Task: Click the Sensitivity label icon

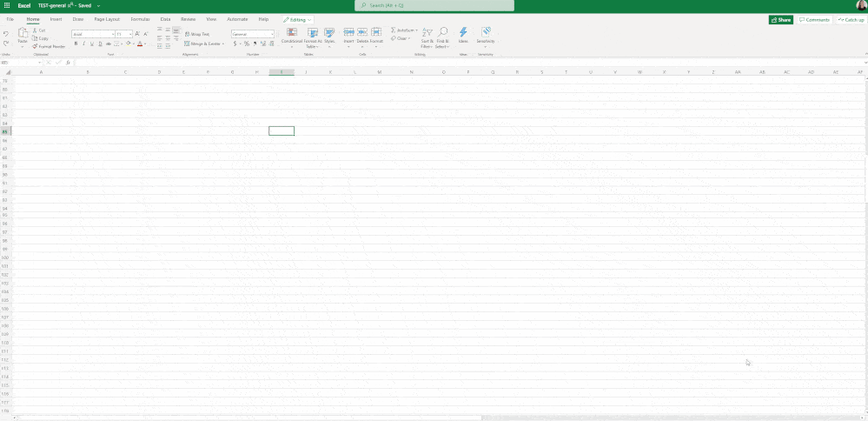Action: 486,33
